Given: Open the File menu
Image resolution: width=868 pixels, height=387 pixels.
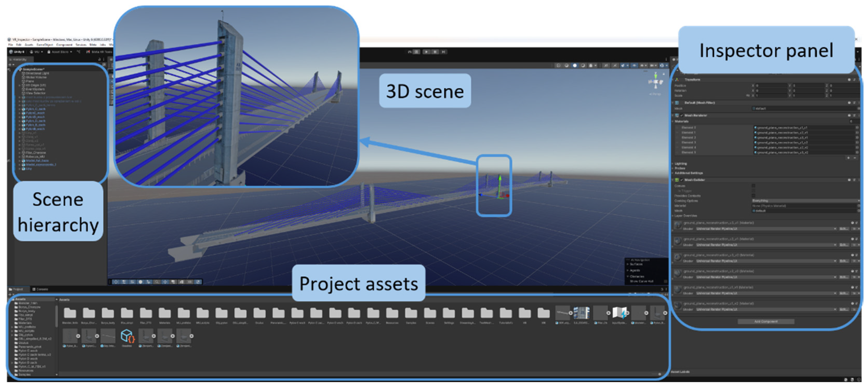Looking at the screenshot, I should pyautogui.click(x=10, y=44).
